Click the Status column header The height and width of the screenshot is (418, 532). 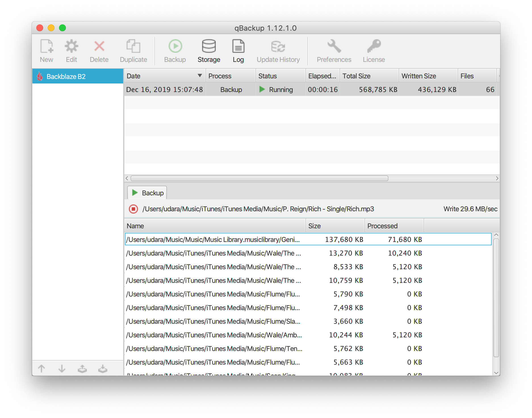tap(281, 76)
